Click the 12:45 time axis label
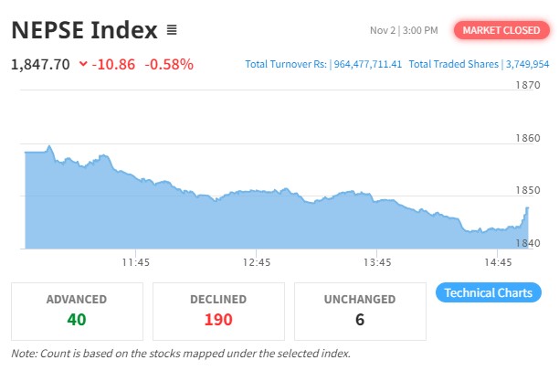 click(x=257, y=262)
